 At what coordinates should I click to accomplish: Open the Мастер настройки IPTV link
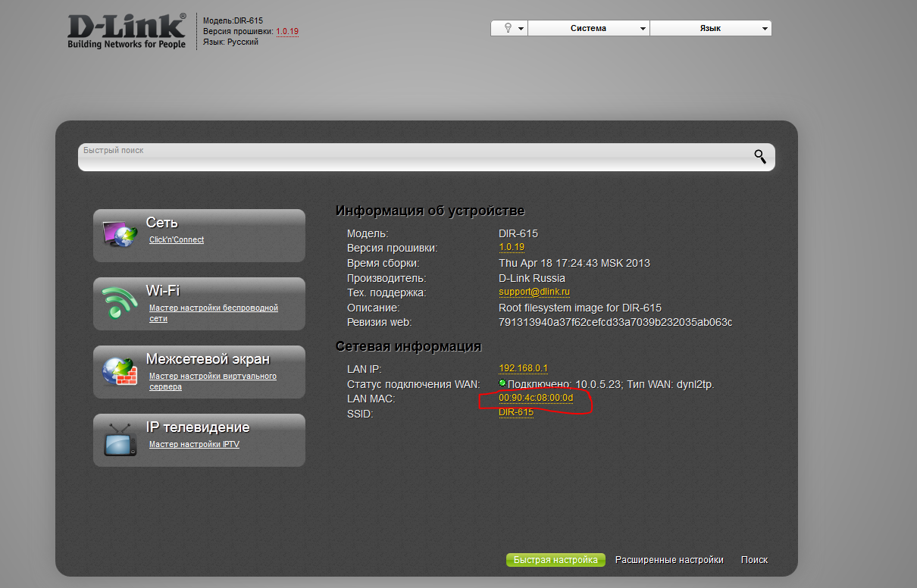[x=194, y=445]
